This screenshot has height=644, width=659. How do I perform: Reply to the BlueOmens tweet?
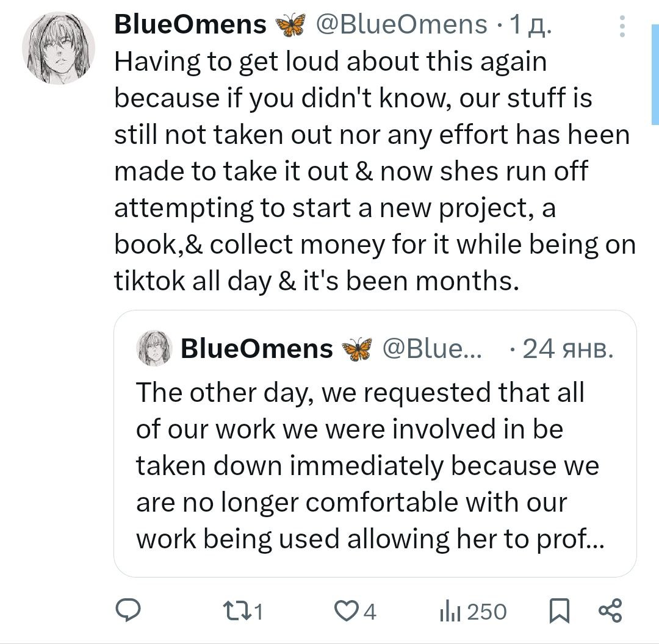coord(129,610)
